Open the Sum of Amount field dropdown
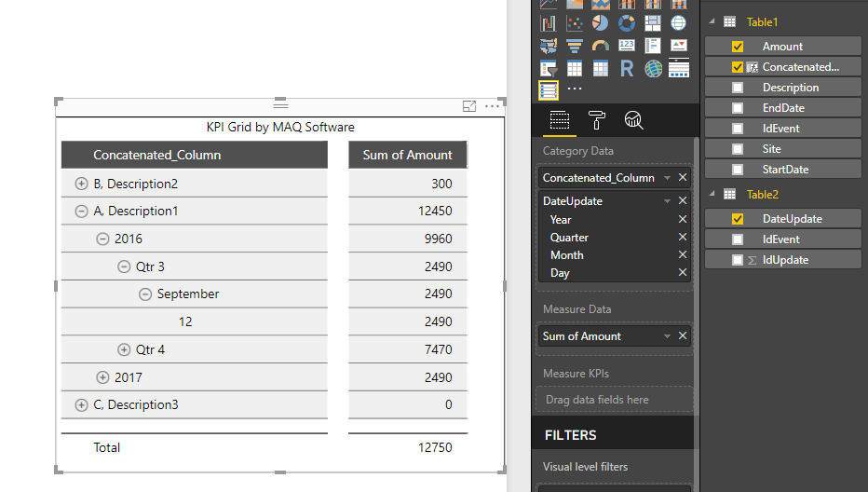The height and width of the screenshot is (492, 868). (x=667, y=336)
